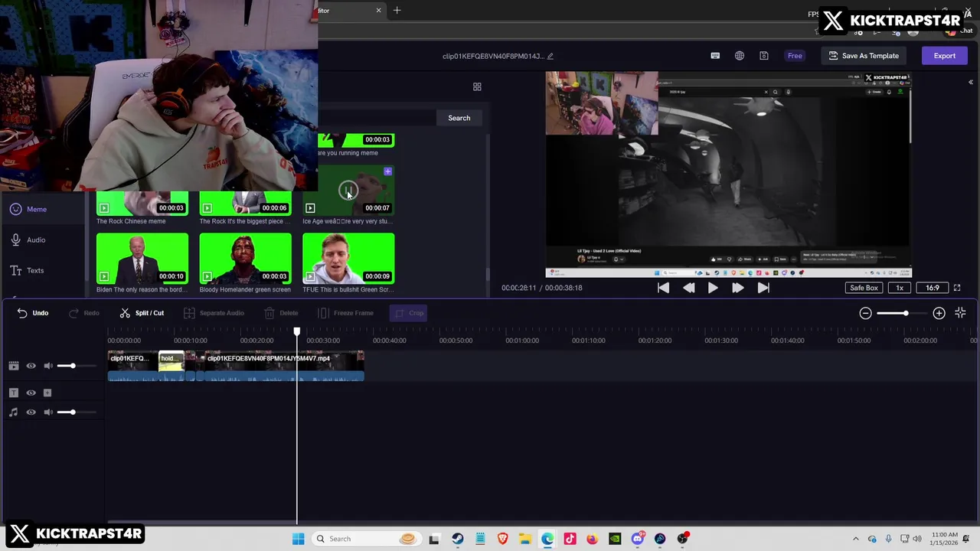Open Steam from the taskbar
Screen dimensions: 980x551
457,539
